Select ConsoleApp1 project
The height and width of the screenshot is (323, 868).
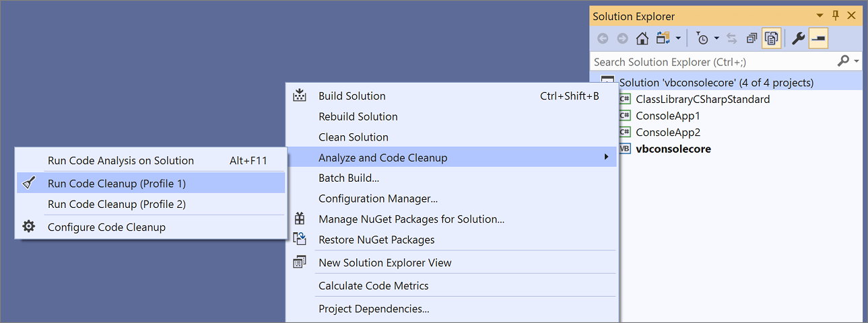pyautogui.click(x=668, y=116)
